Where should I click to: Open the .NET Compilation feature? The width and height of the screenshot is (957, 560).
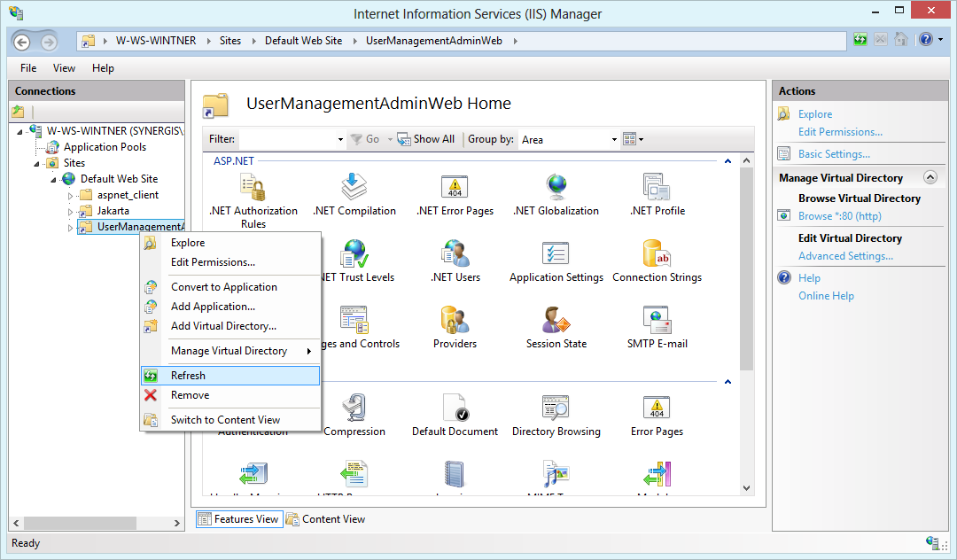[354, 193]
